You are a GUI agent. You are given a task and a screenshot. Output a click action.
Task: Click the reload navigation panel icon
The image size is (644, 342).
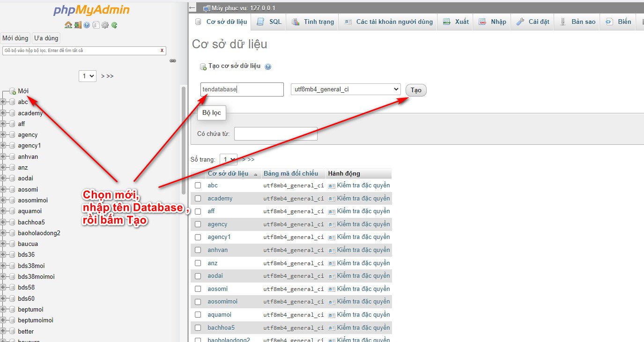(114, 24)
